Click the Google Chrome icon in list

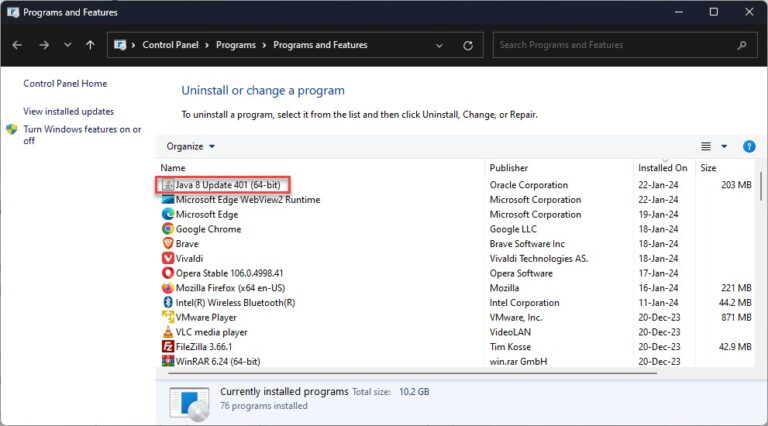(167, 229)
